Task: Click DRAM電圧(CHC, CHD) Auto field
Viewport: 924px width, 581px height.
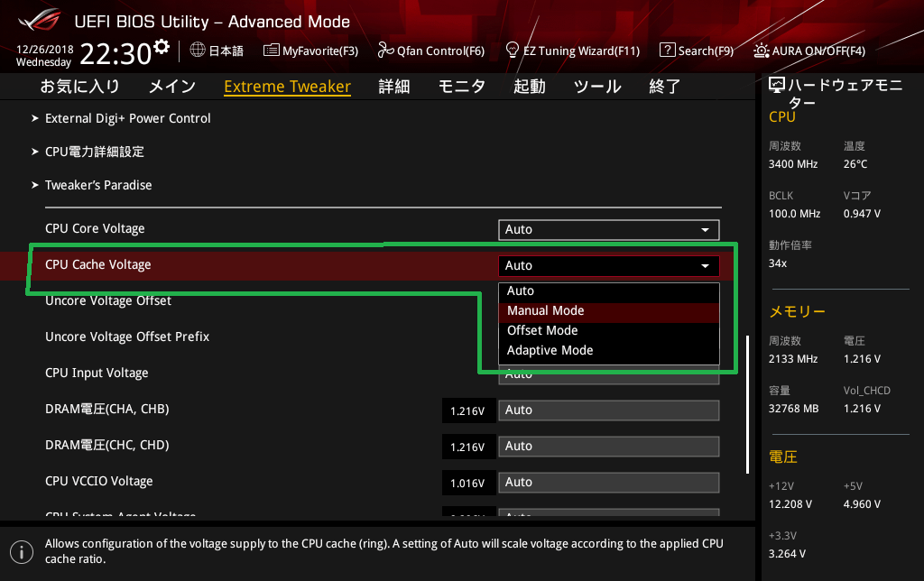Action: (609, 446)
